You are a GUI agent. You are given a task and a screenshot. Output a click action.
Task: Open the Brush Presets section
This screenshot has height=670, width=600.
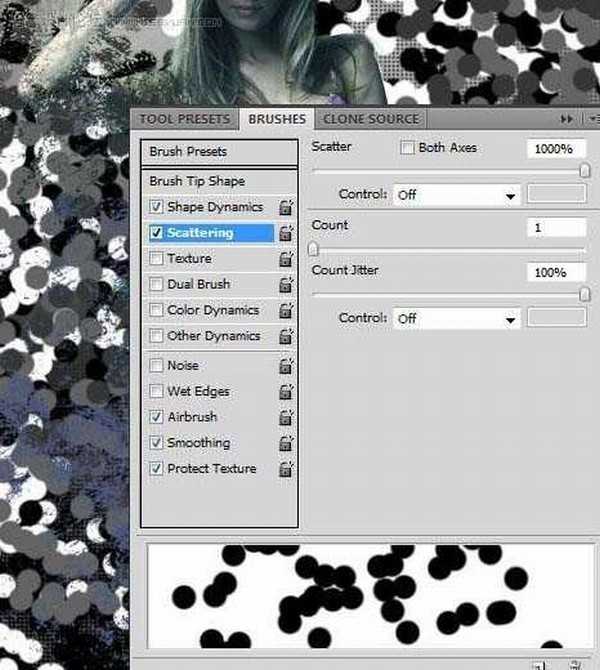[x=219, y=152]
